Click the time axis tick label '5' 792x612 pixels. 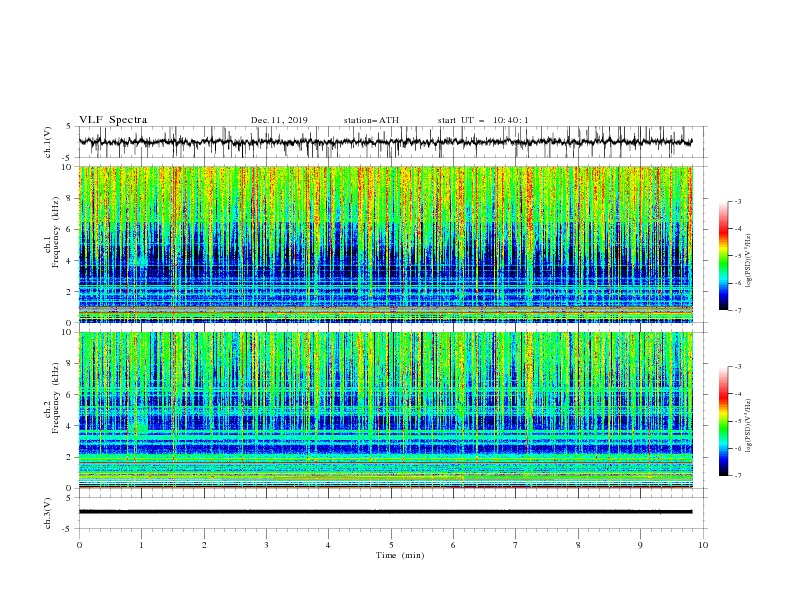[x=391, y=545]
